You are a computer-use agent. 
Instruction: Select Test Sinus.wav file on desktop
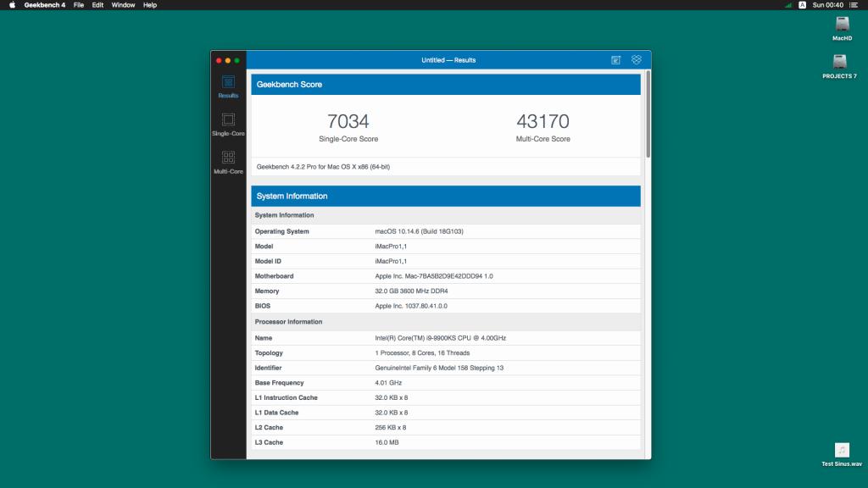click(842, 455)
